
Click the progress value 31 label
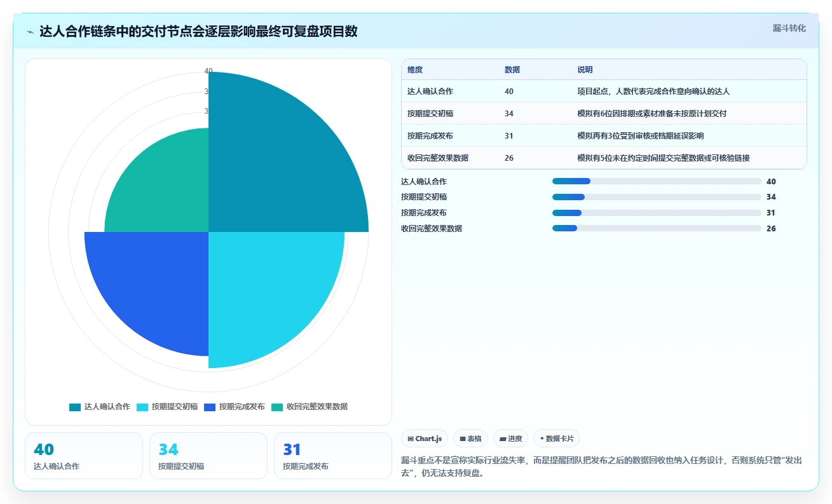(x=771, y=213)
